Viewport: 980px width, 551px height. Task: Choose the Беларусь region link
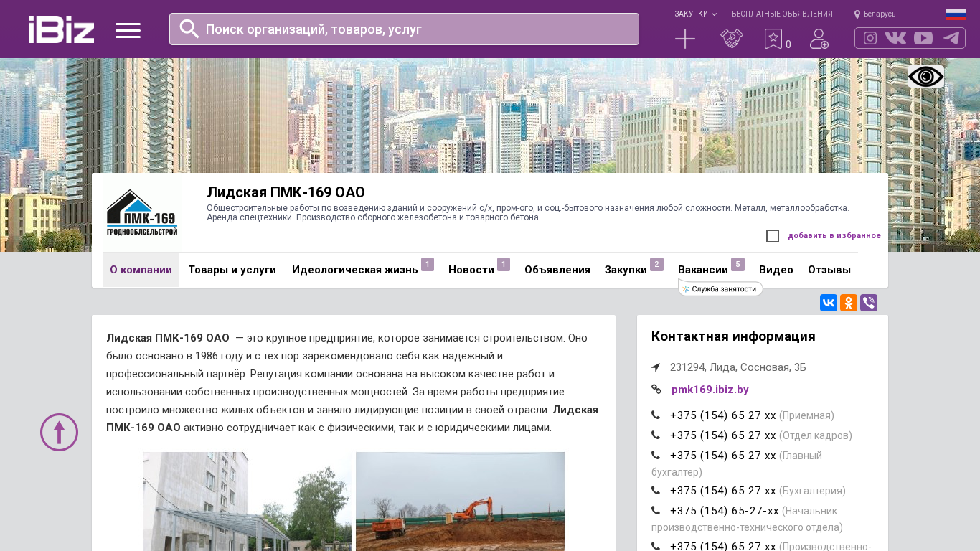(880, 14)
